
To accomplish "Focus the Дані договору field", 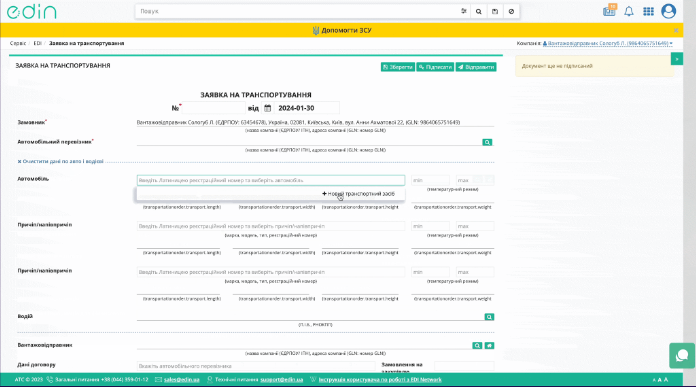I will [256, 366].
